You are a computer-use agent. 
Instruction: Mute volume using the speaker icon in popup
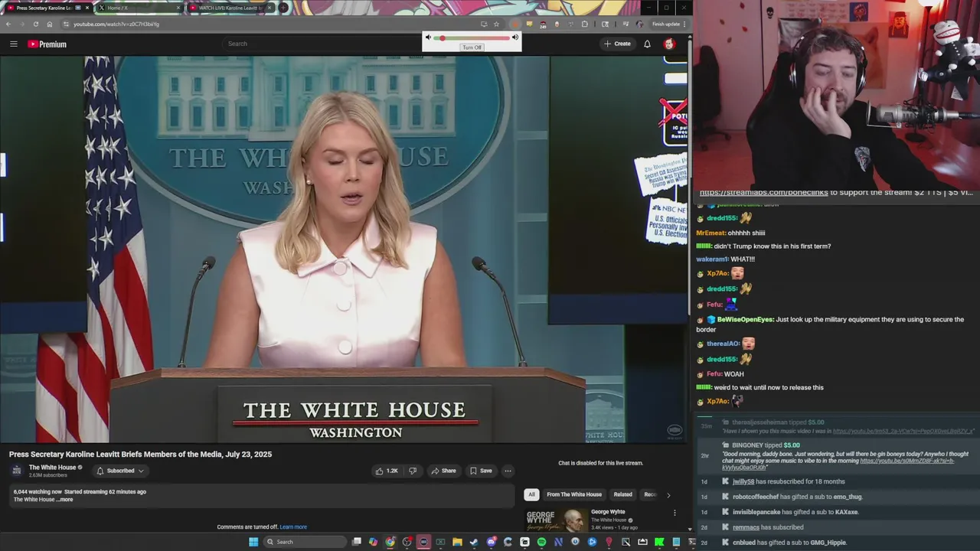point(428,37)
